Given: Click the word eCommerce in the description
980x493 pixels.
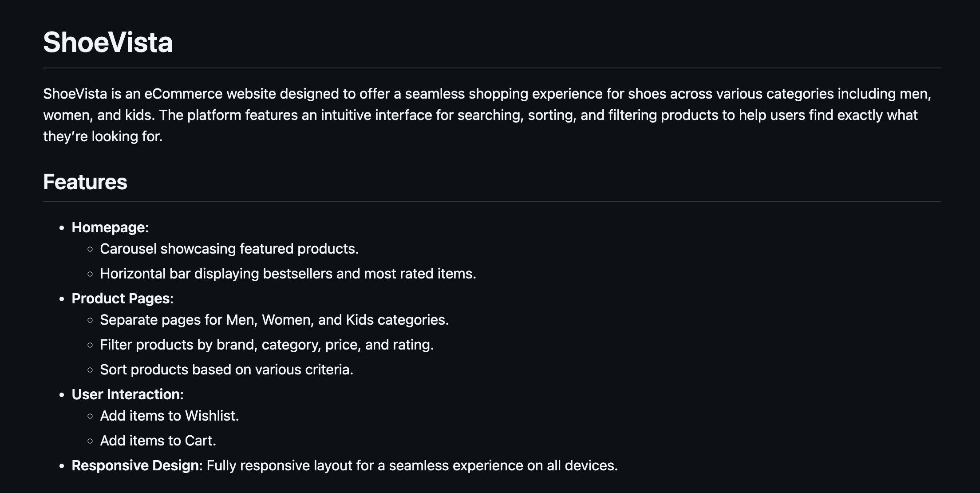Looking at the screenshot, I should 183,94.
